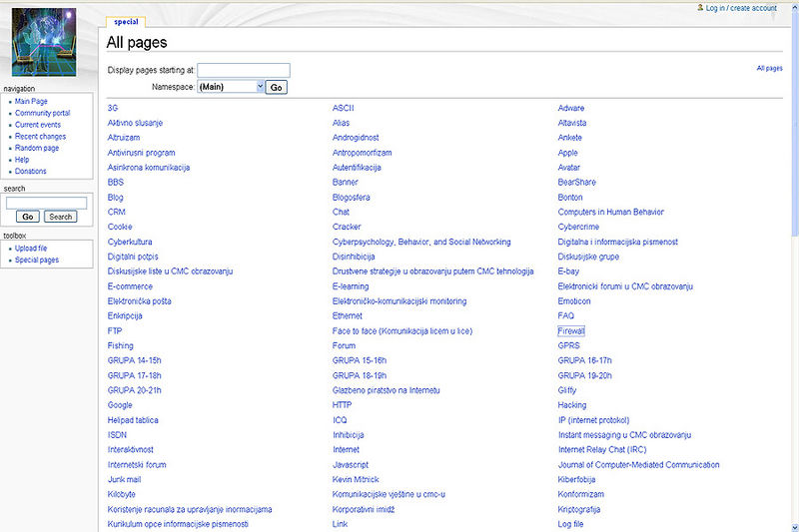Open the Log file page

point(570,524)
